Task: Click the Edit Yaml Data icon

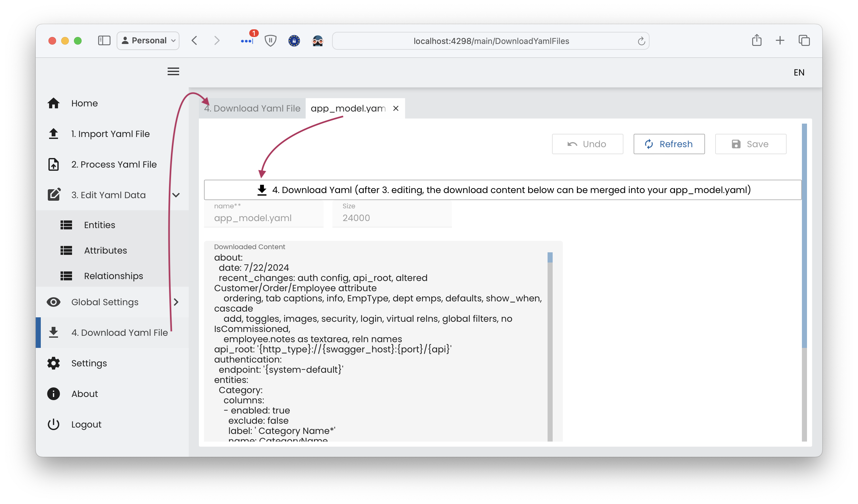Action: click(54, 194)
